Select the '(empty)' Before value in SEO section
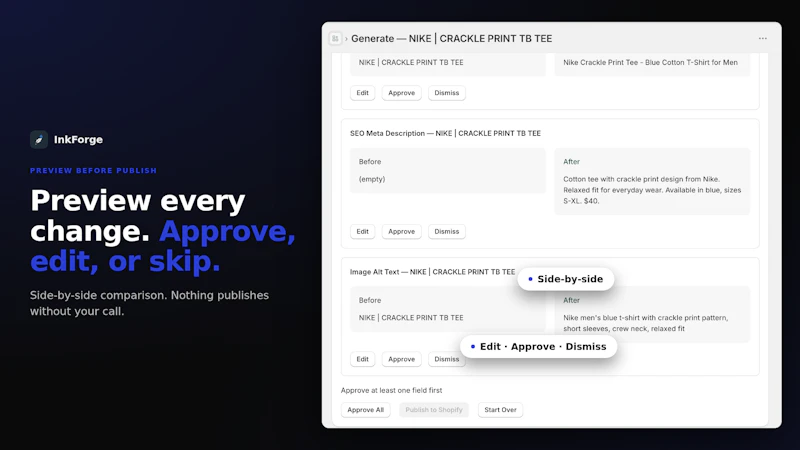This screenshot has width=800, height=450. 372,179
